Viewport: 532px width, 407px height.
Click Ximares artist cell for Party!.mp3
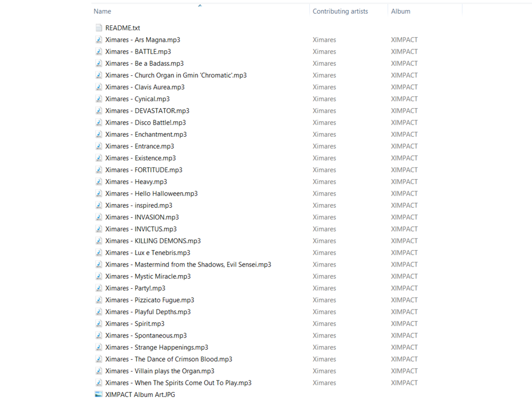tap(324, 288)
